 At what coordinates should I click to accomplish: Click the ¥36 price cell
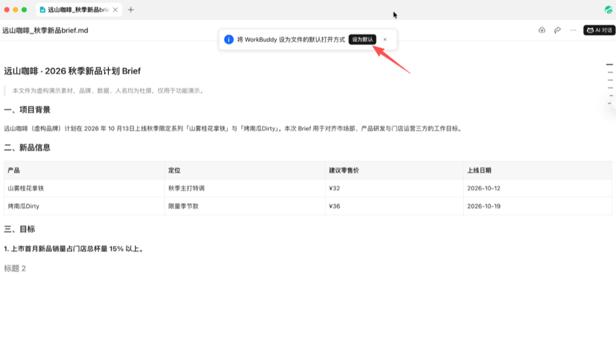click(394, 206)
